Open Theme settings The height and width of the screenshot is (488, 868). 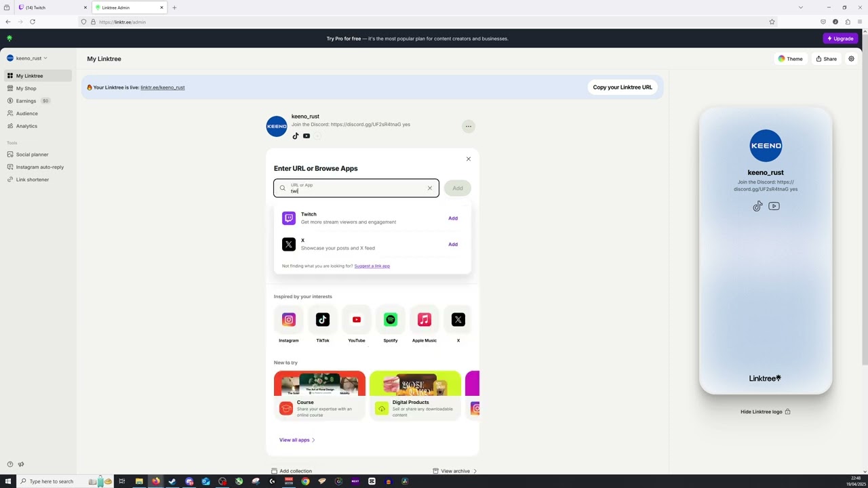(x=791, y=59)
